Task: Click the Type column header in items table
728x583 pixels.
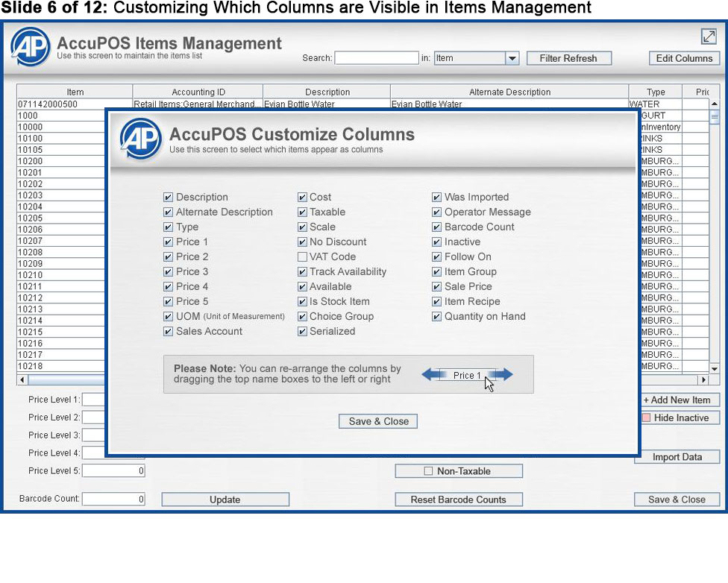Action: [x=656, y=92]
